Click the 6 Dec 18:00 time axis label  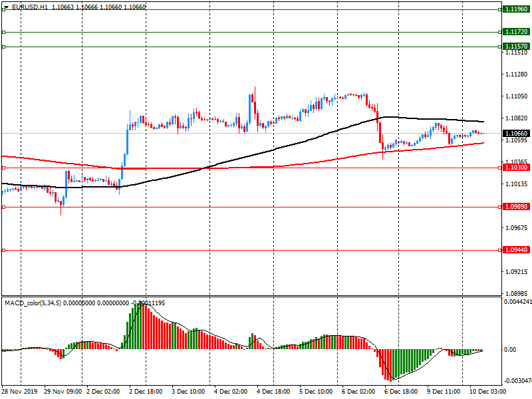pyautogui.click(x=401, y=391)
